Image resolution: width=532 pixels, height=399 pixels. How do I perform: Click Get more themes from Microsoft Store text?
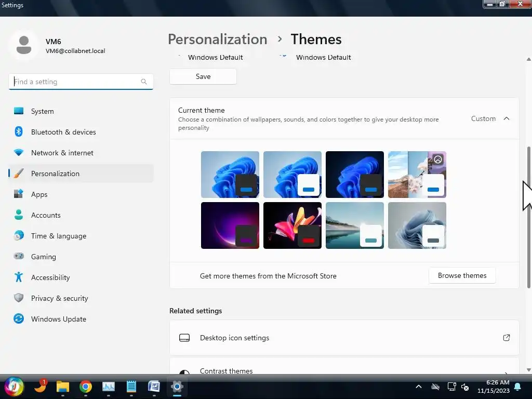pyautogui.click(x=268, y=276)
